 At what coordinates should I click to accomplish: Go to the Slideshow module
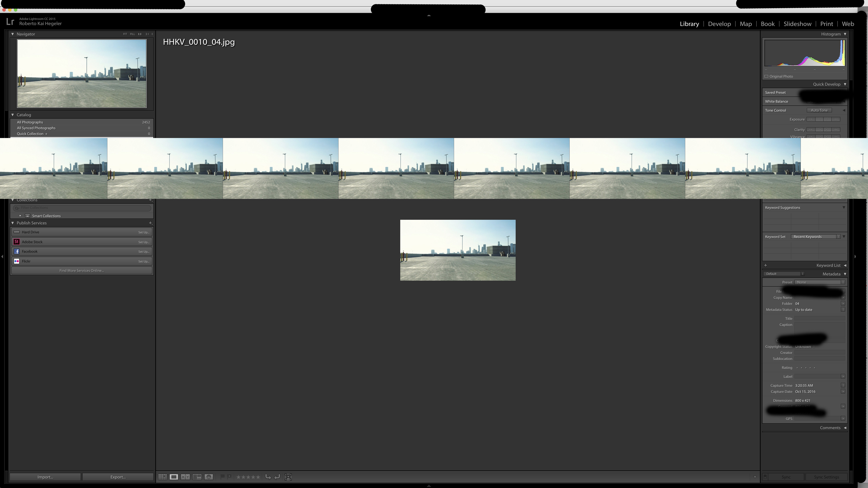797,24
